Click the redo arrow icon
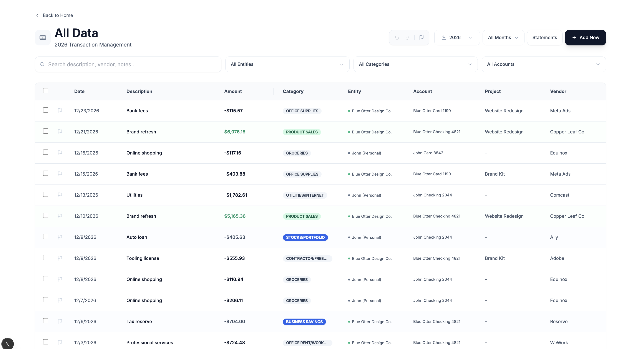 tap(408, 38)
